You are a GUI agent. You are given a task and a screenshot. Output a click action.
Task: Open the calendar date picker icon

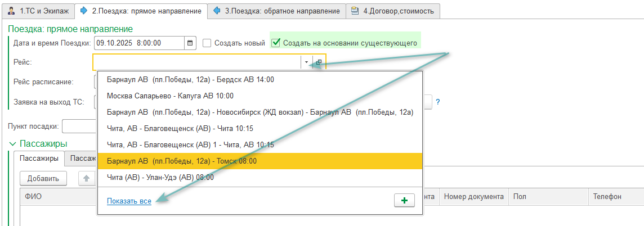[x=190, y=43]
